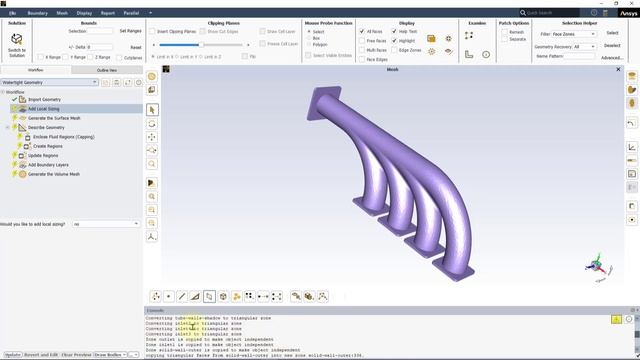This screenshot has width=640, height=360.
Task: Open the Boundary menu
Action: [x=38, y=13]
